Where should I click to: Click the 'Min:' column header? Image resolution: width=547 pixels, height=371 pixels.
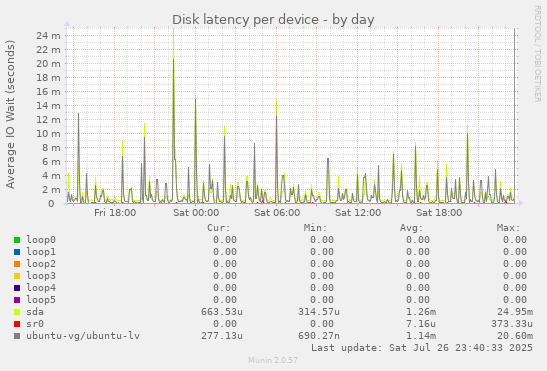(x=315, y=228)
